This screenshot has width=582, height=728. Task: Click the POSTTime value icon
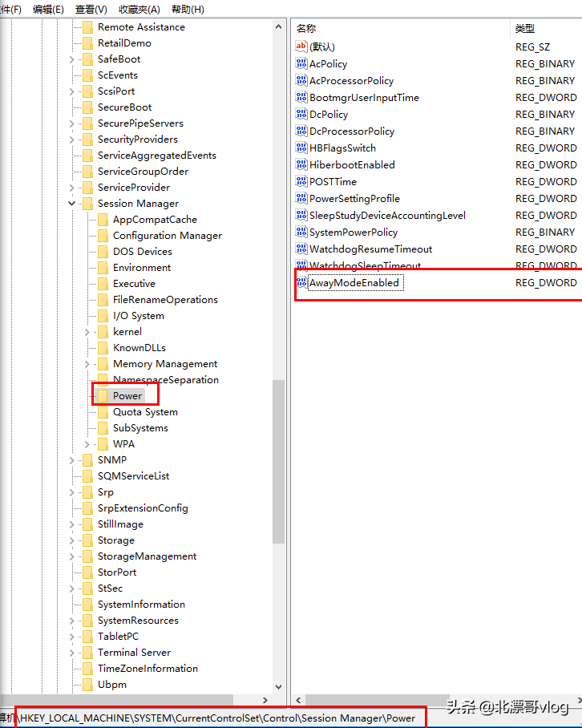pos(301,181)
